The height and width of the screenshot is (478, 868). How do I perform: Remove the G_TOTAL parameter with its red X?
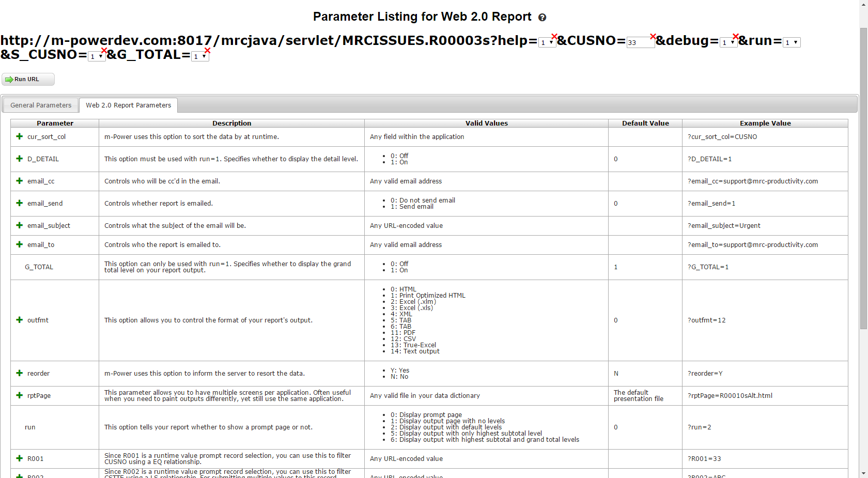click(207, 51)
